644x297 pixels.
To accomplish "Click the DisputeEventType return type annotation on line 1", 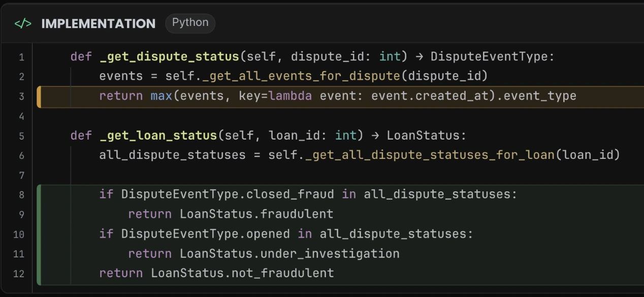I will click(489, 57).
